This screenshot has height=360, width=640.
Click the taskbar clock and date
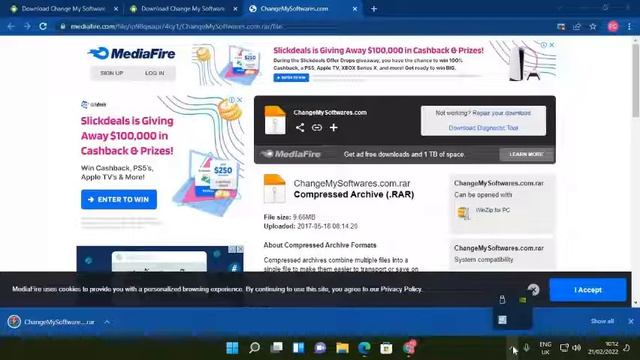(603, 348)
